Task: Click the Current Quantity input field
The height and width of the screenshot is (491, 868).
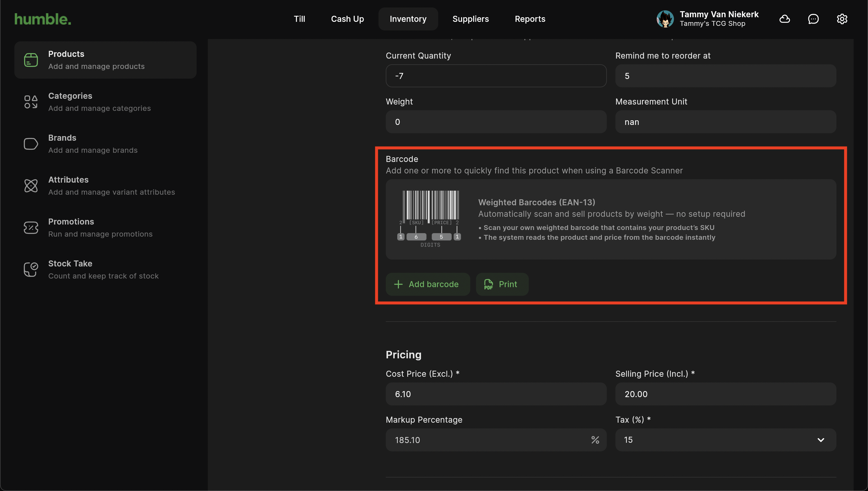Action: [496, 76]
